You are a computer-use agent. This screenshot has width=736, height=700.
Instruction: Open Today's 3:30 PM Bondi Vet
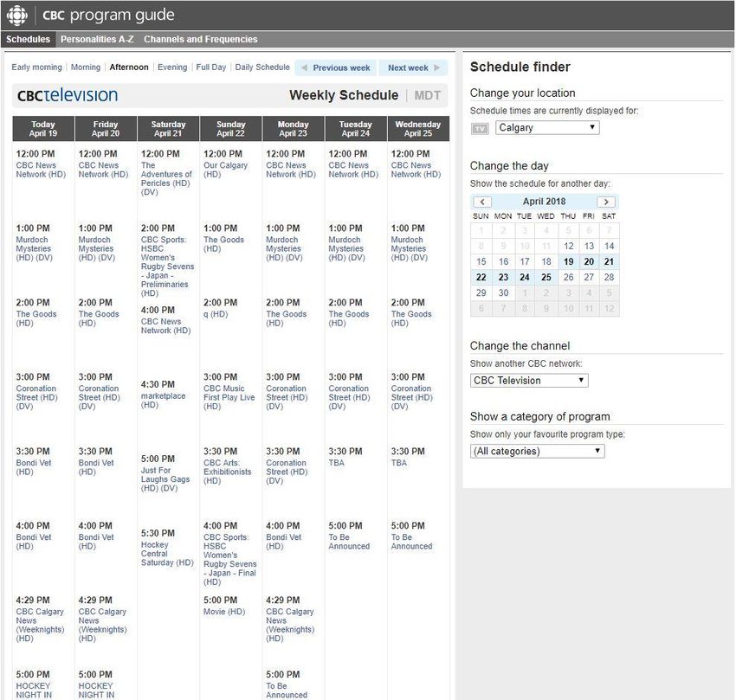[x=33, y=467]
